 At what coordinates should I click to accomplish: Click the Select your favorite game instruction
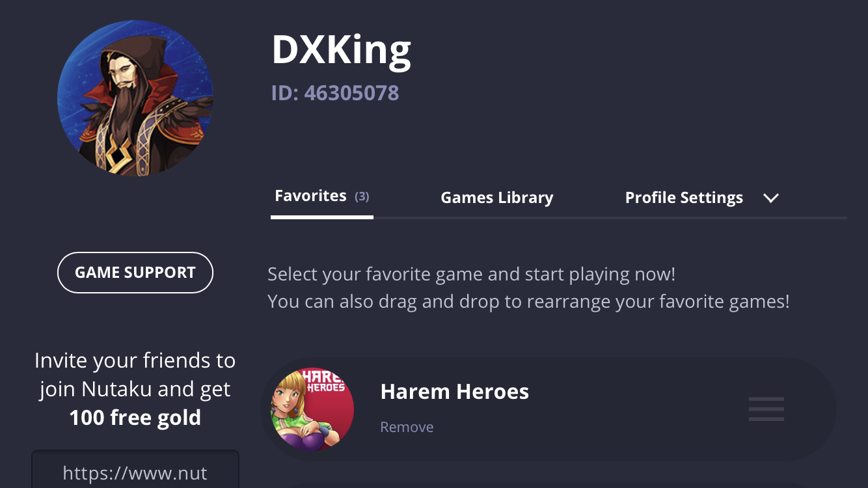click(x=471, y=274)
